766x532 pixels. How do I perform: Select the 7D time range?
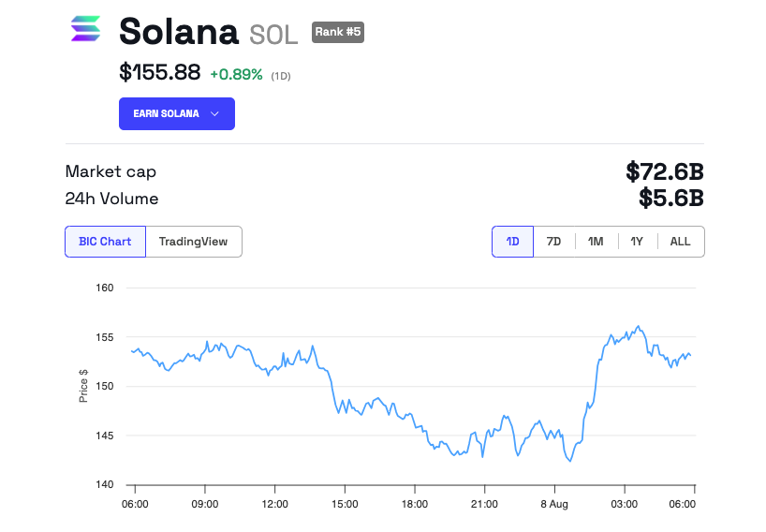[553, 242]
